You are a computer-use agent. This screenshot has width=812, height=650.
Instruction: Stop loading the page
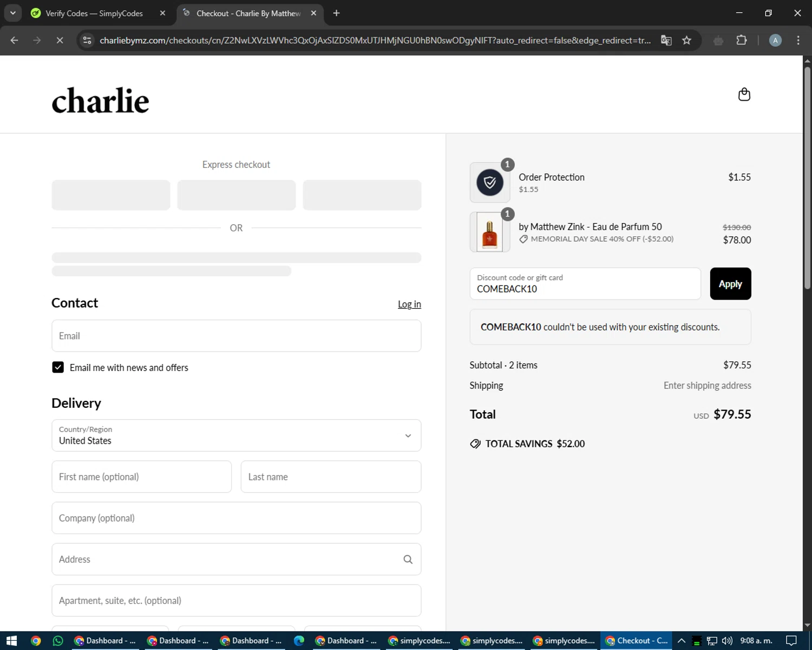[60, 40]
